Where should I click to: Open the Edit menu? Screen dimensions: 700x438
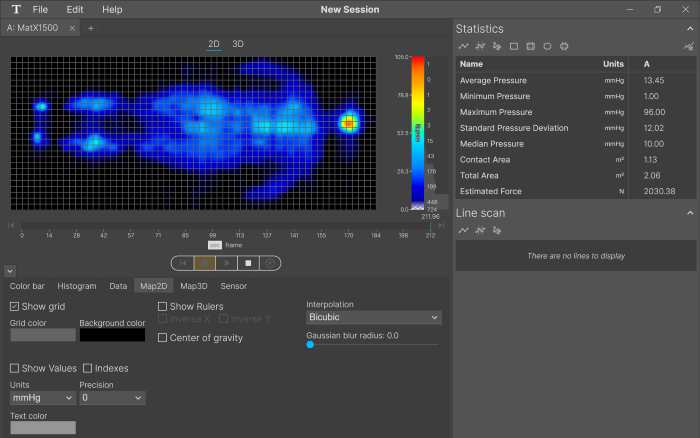point(75,9)
